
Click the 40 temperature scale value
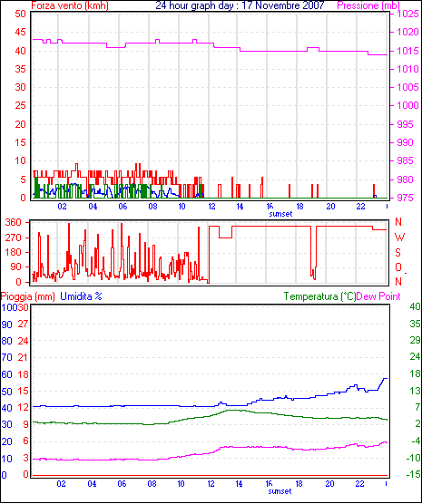[415, 306]
